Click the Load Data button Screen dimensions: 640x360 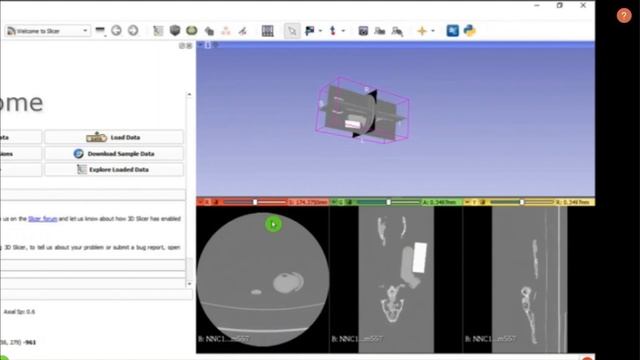click(114, 138)
